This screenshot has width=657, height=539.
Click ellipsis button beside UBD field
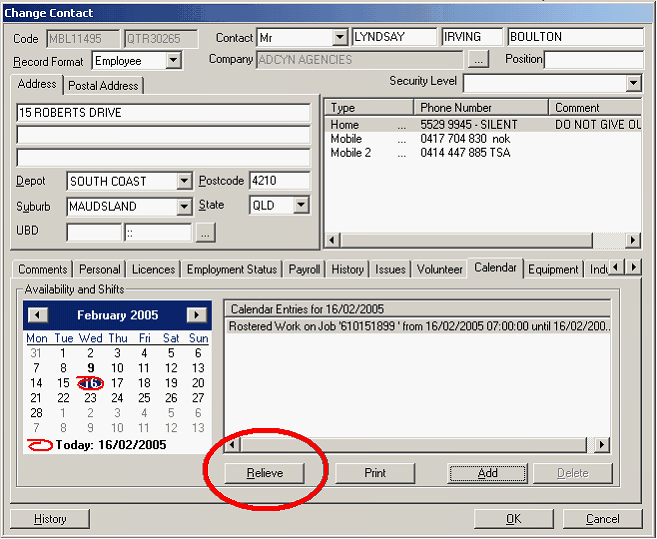[205, 233]
